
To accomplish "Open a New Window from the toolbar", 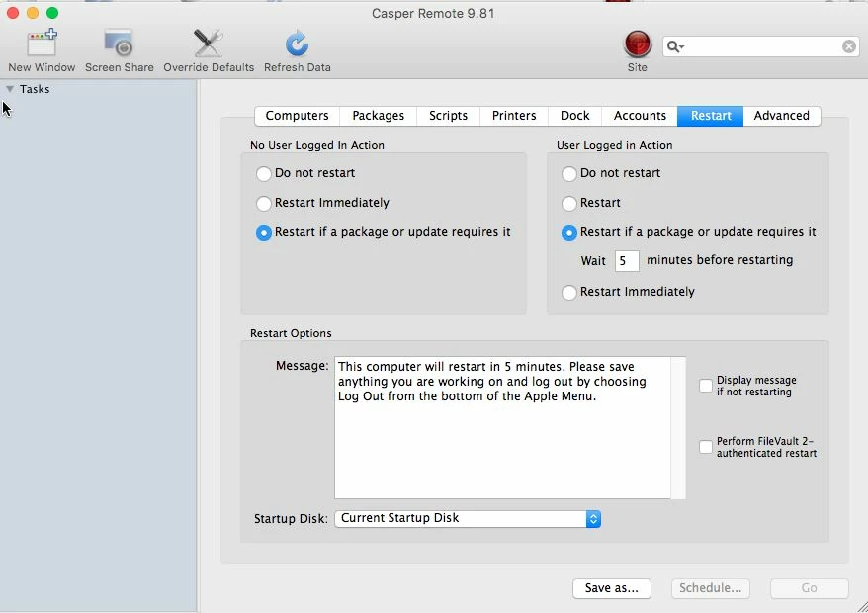I will click(x=42, y=50).
